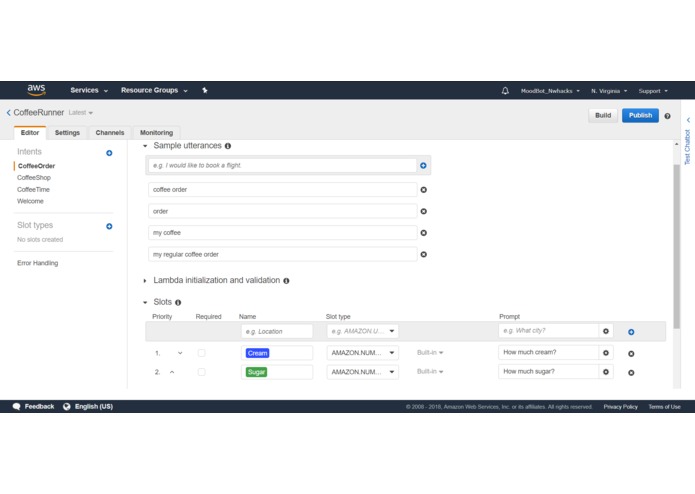Delete the Sugar slot
The image size is (695, 494).
pos(631,373)
